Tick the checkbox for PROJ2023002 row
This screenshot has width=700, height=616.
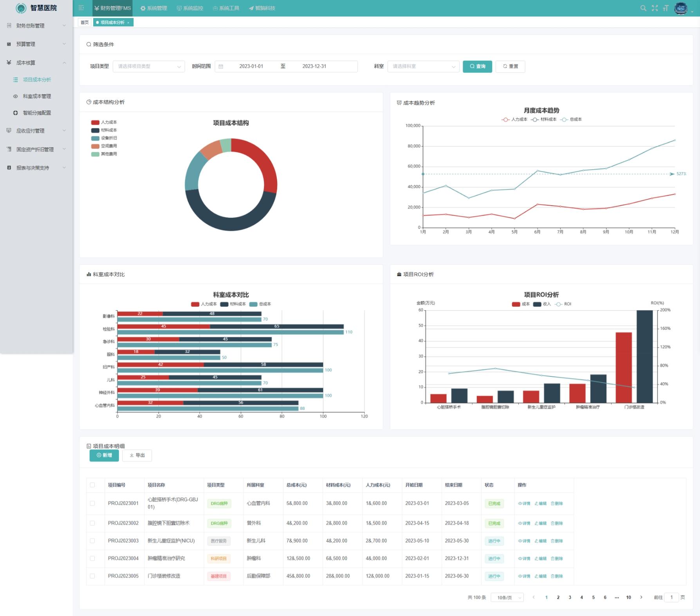coord(92,523)
